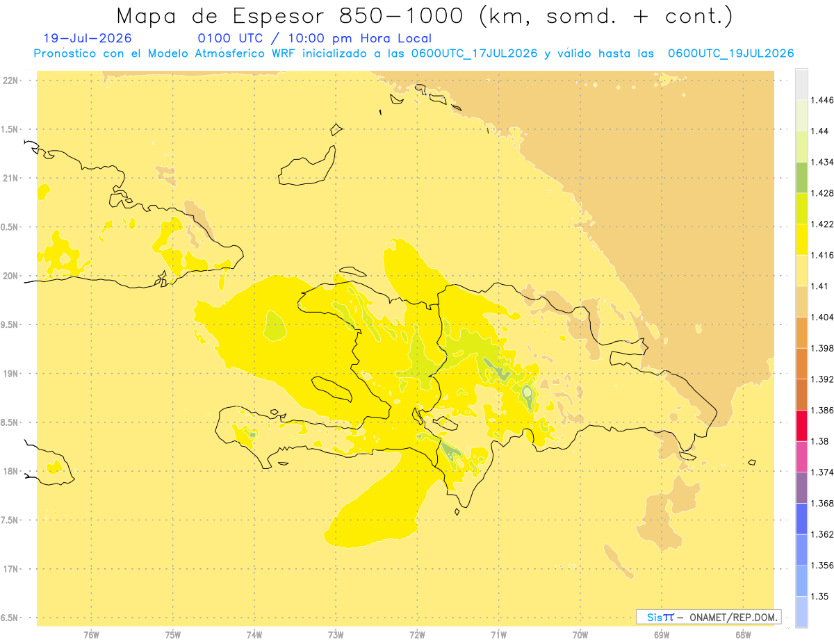Click the '69W' longitude label

click(662, 635)
